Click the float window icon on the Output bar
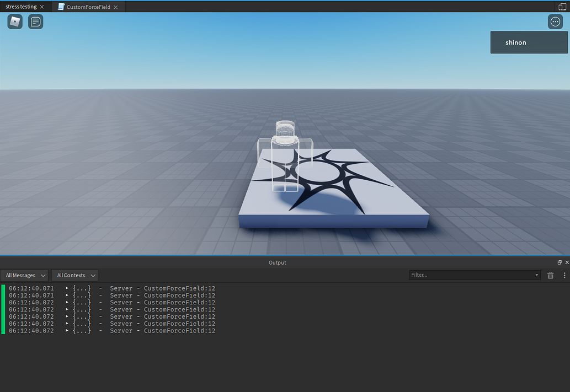The height and width of the screenshot is (392, 570). pos(560,262)
